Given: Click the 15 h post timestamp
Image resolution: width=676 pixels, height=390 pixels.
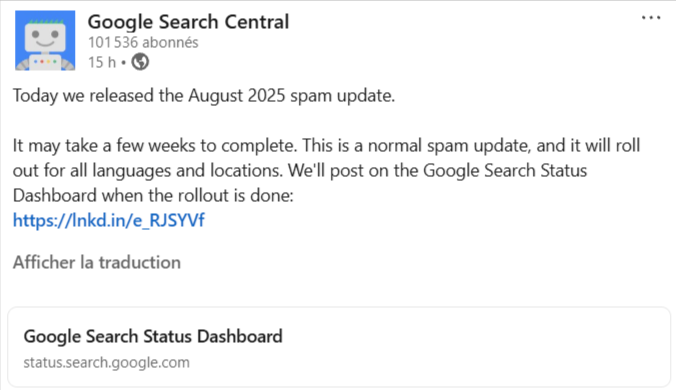Looking at the screenshot, I should coord(102,62).
